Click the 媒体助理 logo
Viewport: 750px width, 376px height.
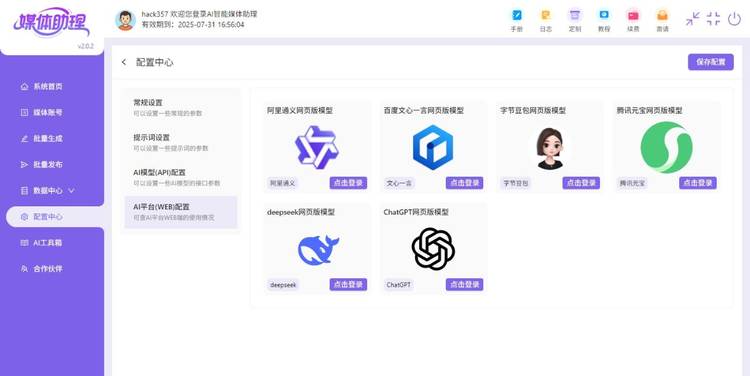click(51, 22)
